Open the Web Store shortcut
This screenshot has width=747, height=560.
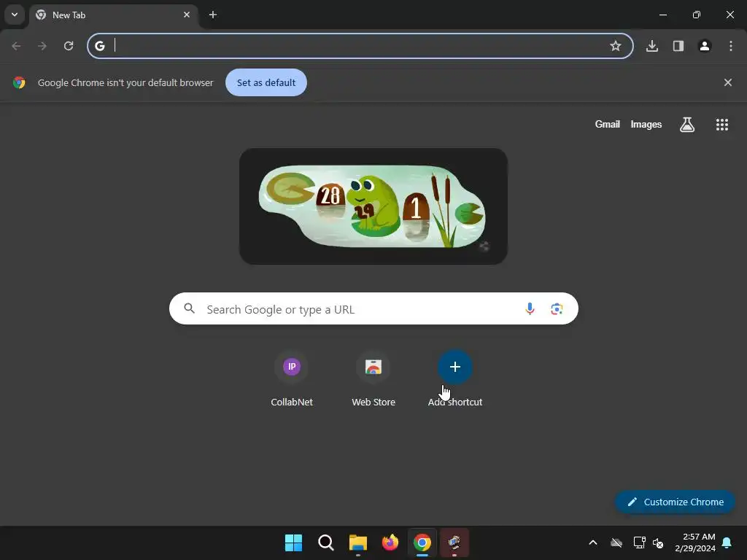click(373, 379)
